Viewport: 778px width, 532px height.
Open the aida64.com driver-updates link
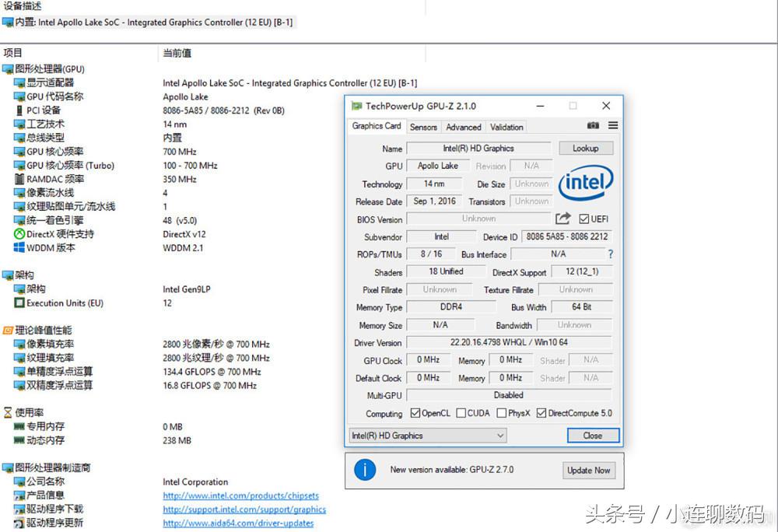pyautogui.click(x=238, y=523)
